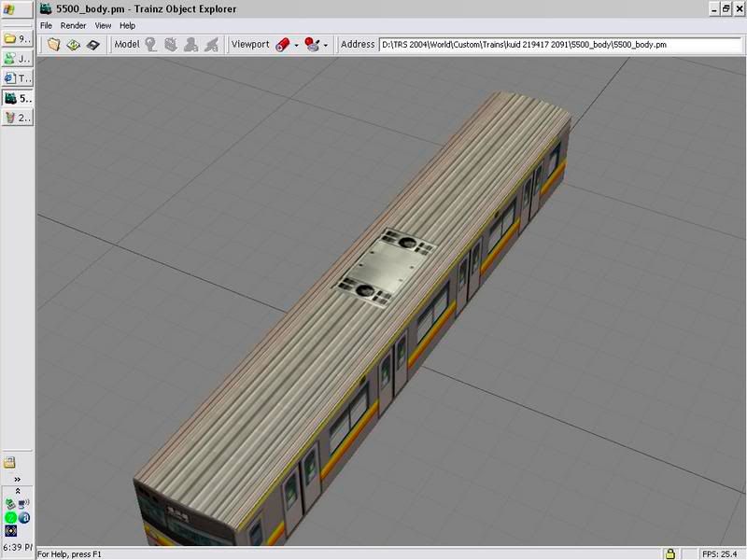Click the red Viewport paint roller icon
Screen dimensions: 747x560
tap(282, 44)
